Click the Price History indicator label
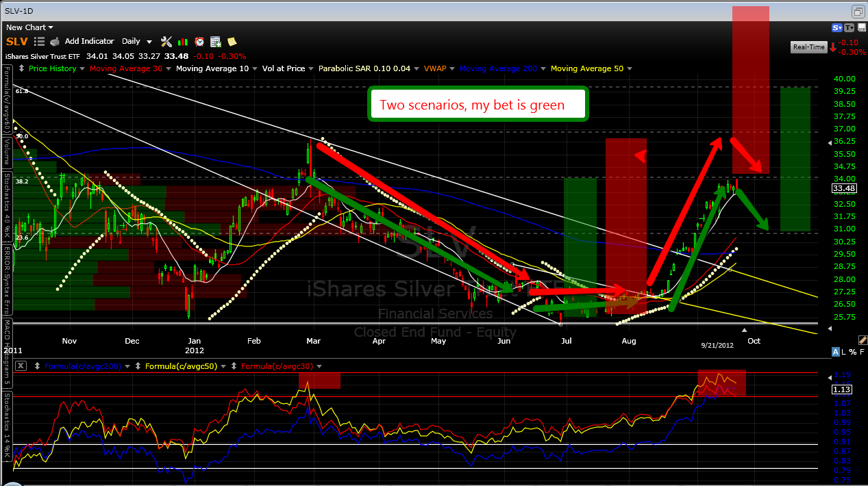The width and height of the screenshot is (868, 486). click(53, 68)
